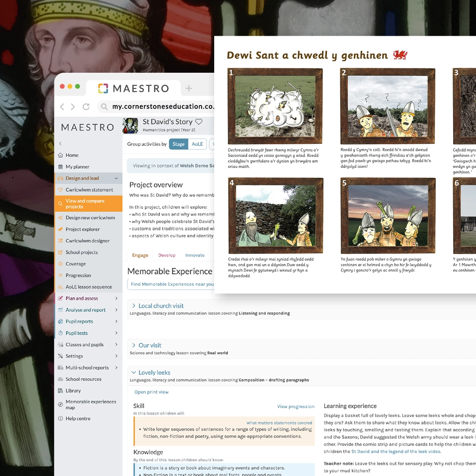Click the View progression link
Image resolution: width=476 pixels, height=476 pixels.
pos(296,406)
